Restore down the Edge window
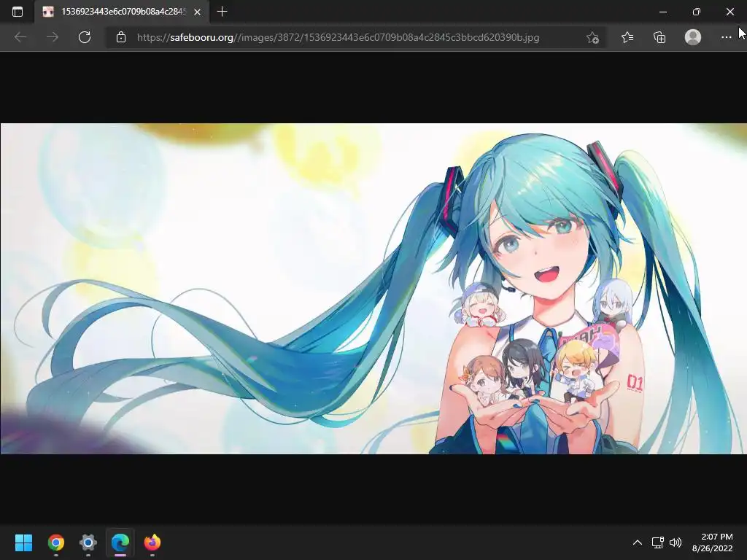 697,12
